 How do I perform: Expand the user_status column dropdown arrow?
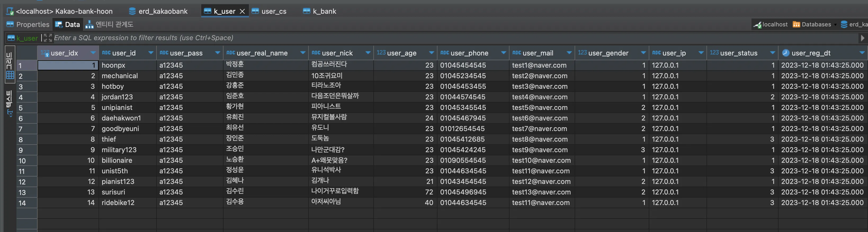(x=772, y=53)
